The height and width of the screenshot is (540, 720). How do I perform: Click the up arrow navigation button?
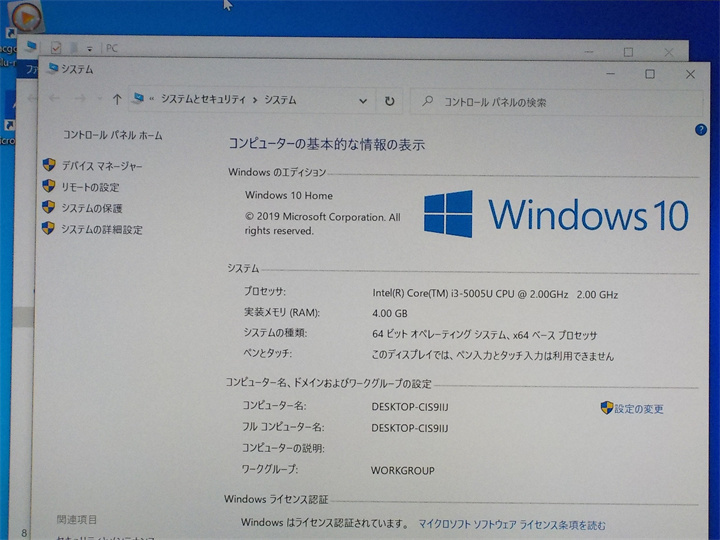click(x=117, y=99)
